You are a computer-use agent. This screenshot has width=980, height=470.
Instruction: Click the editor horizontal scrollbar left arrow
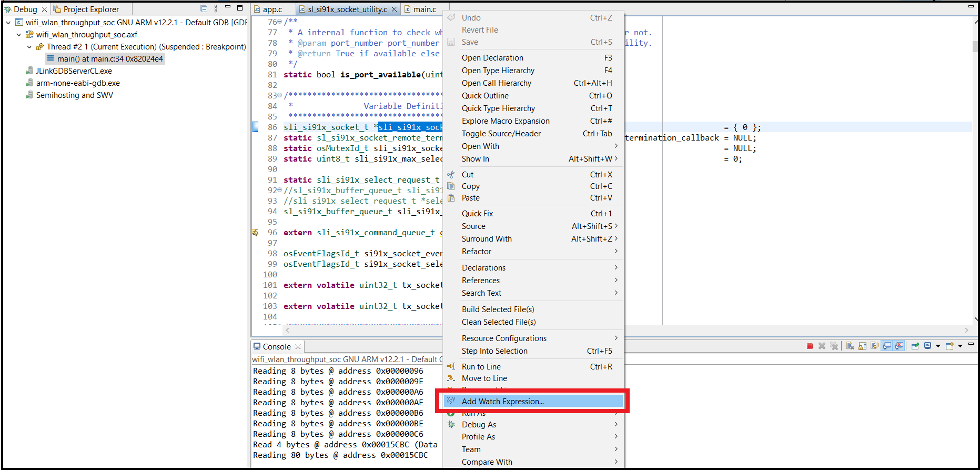point(288,331)
